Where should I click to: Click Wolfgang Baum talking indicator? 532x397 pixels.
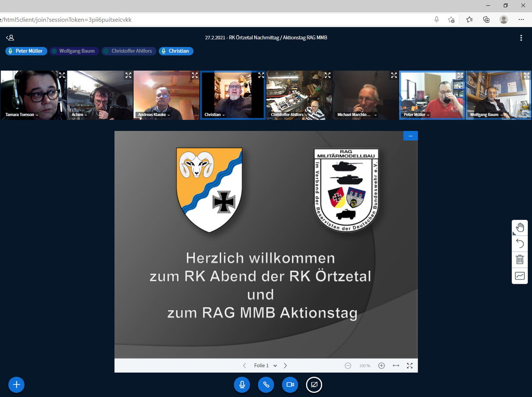74,51
